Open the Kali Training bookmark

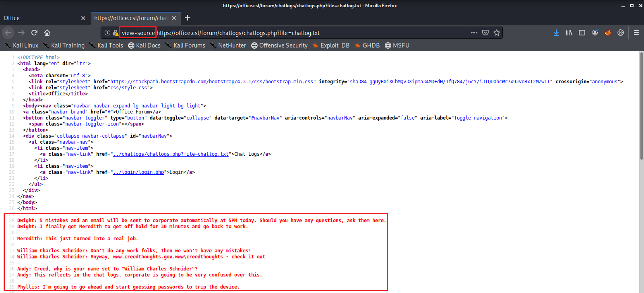pyautogui.click(x=64, y=45)
